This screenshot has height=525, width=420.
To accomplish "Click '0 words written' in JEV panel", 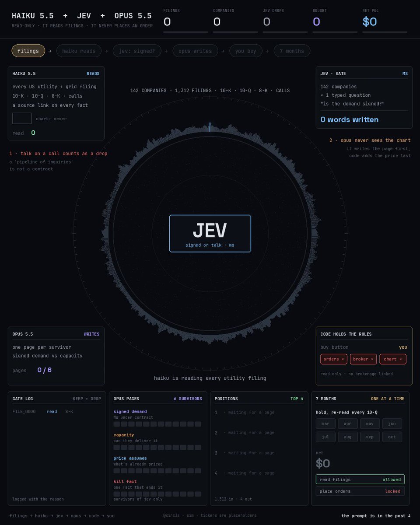I will [x=350, y=119].
